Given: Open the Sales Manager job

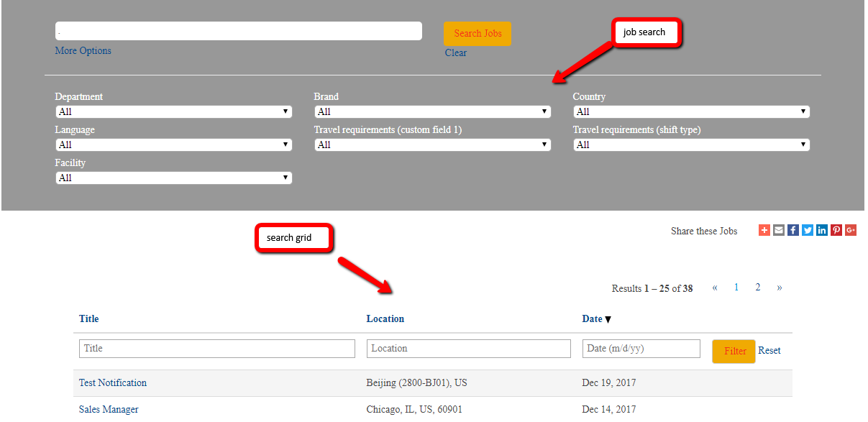Looking at the screenshot, I should [109, 409].
